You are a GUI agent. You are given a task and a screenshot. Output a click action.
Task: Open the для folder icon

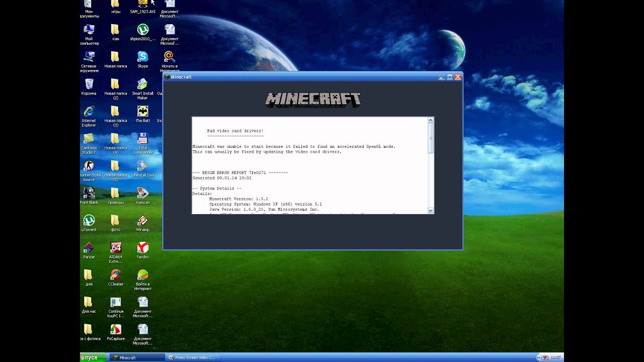[89, 278]
